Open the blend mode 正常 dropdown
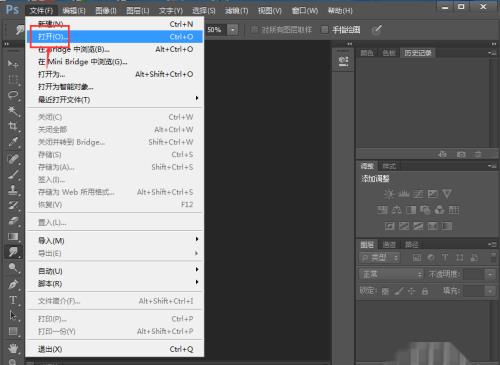500x365 pixels. click(391, 274)
